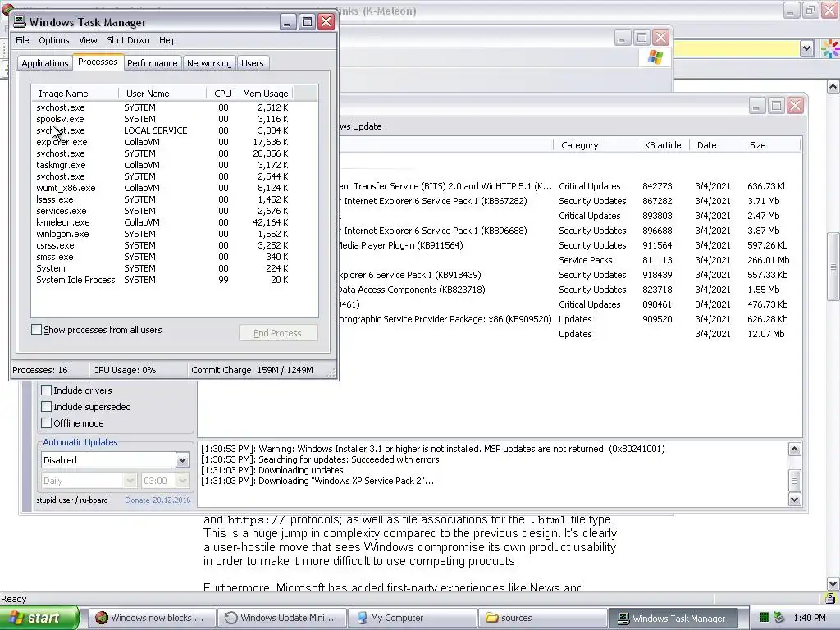Open the 03:00 time dropdown

(183, 481)
